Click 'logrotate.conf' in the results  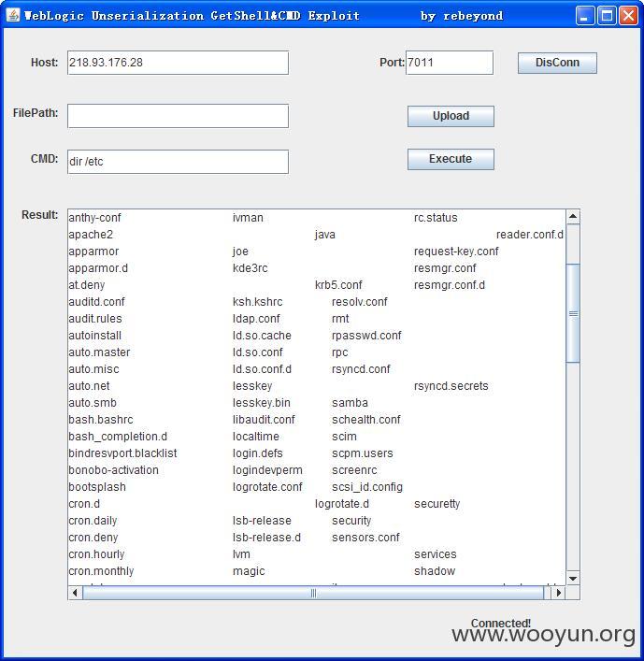click(267, 487)
